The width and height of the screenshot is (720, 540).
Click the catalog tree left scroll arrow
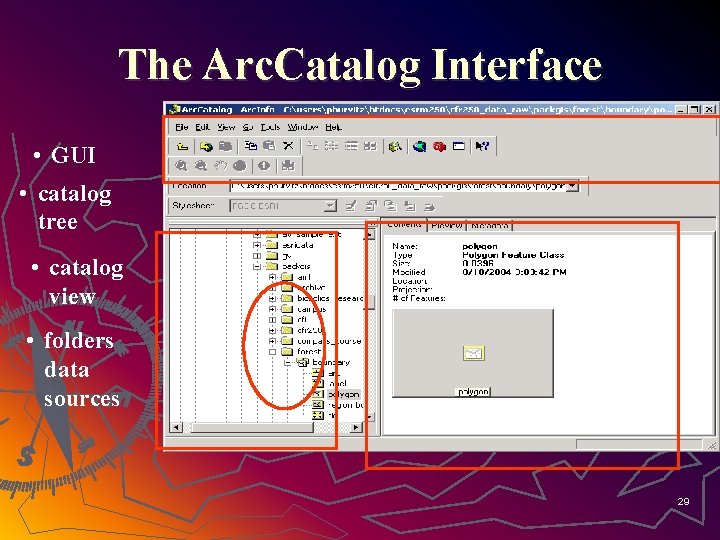(175, 428)
